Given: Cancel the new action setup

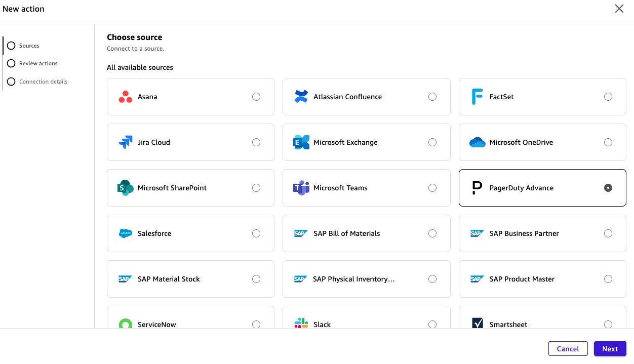Looking at the screenshot, I should pyautogui.click(x=568, y=348).
